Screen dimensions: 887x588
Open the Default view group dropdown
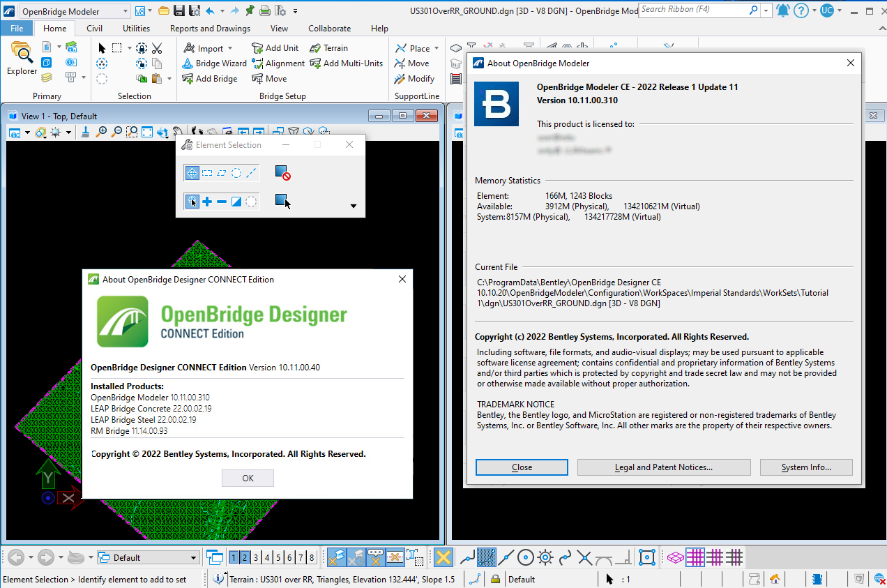194,557
